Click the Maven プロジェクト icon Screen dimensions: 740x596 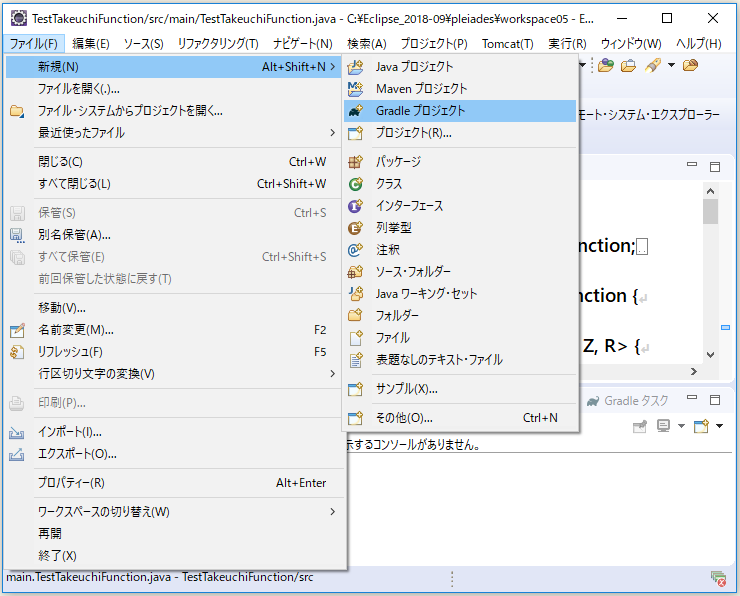[x=355, y=89]
